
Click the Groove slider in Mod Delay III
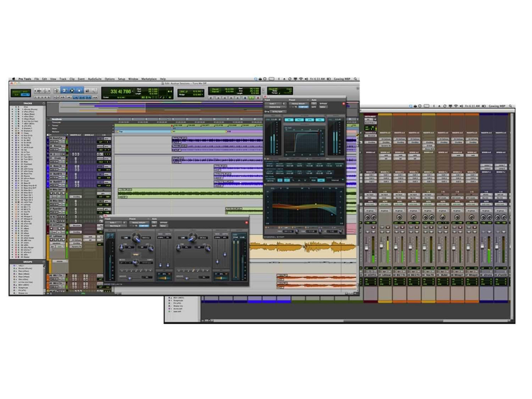(130, 278)
